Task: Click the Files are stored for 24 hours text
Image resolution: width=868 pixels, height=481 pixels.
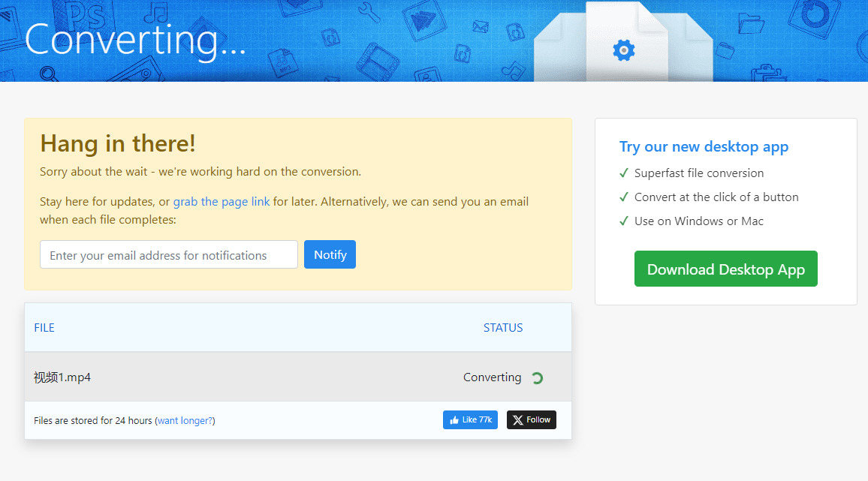Action: (92, 421)
